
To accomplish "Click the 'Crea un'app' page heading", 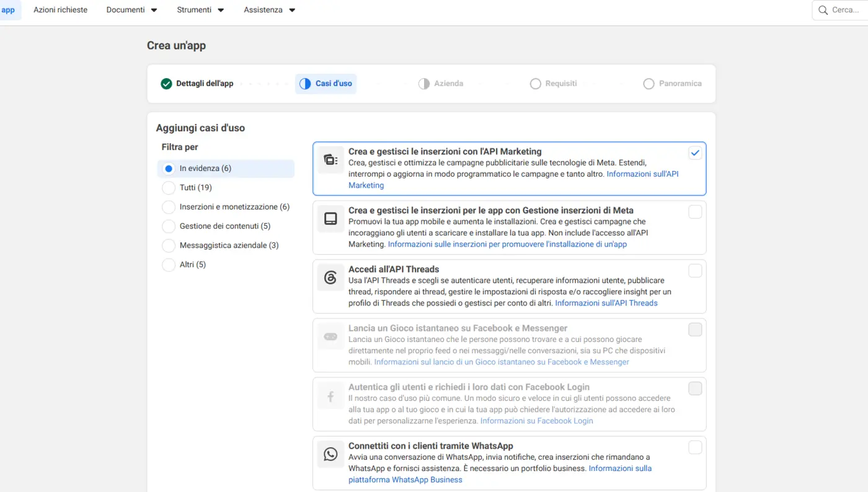I will pos(176,46).
